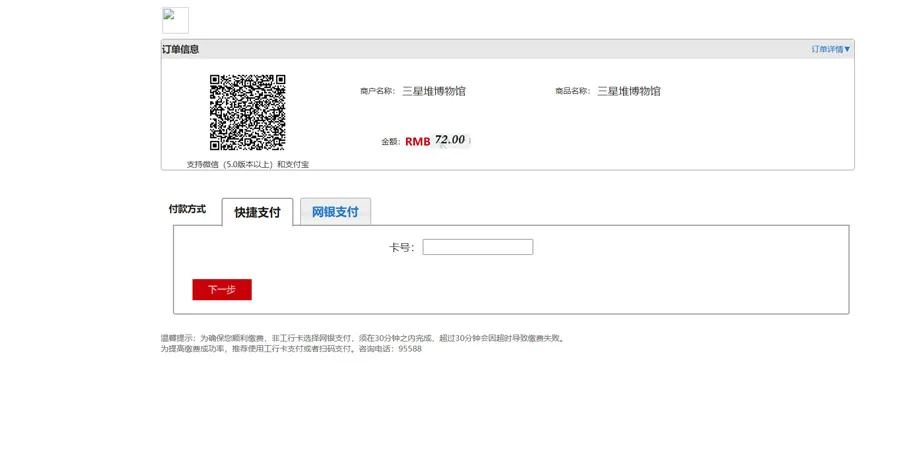Screen dimensions: 900x459
Task: Click the 温馨提示 notice line
Action: tap(363, 339)
